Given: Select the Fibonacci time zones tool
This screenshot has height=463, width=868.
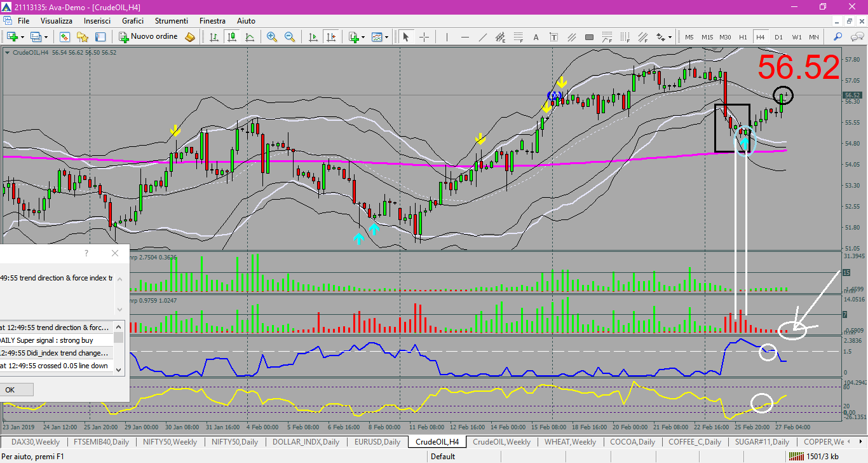Looking at the screenshot, I should tap(625, 37).
